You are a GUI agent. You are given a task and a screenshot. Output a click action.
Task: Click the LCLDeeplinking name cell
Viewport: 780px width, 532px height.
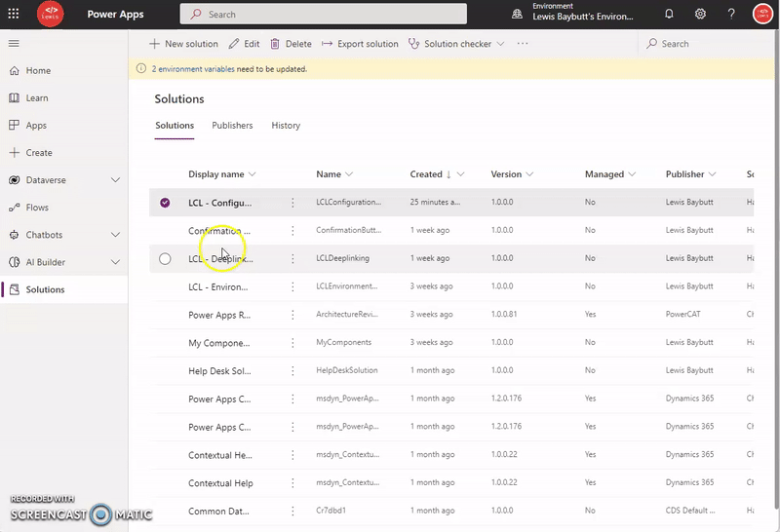click(x=343, y=258)
